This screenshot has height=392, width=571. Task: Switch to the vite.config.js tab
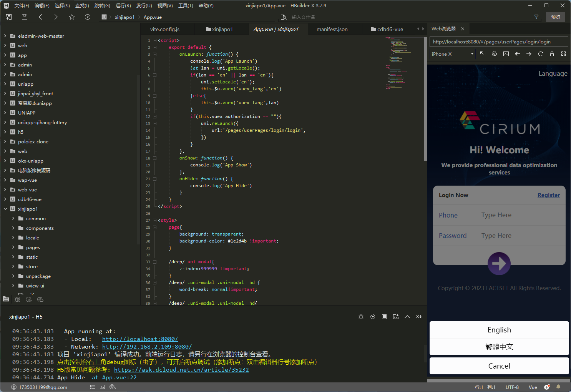click(x=165, y=29)
